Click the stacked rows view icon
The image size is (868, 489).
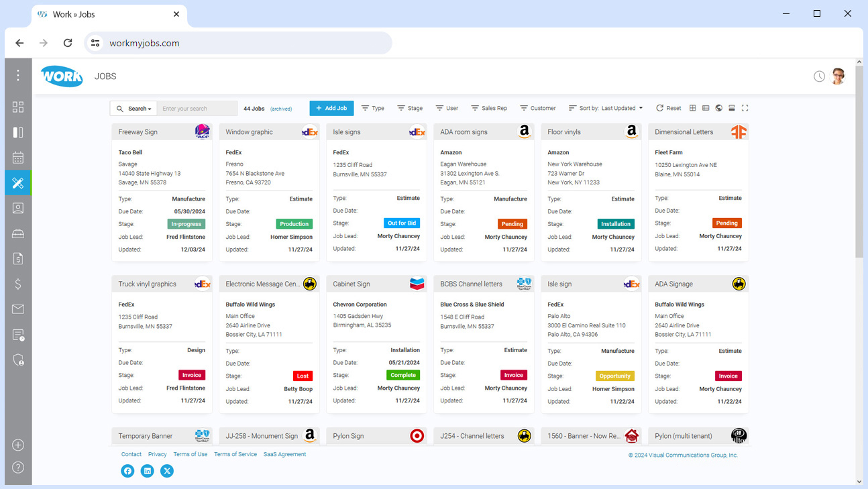(x=732, y=108)
